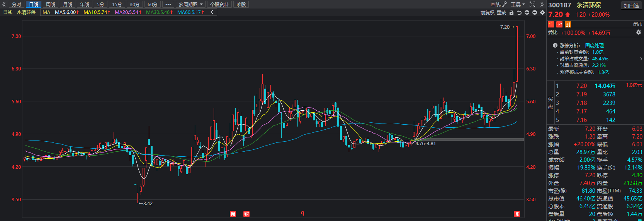Image resolution: width=644 pixels, height=221 pixels.
Task: Click the 涨 limit-up marker
Action: (x=517, y=214)
